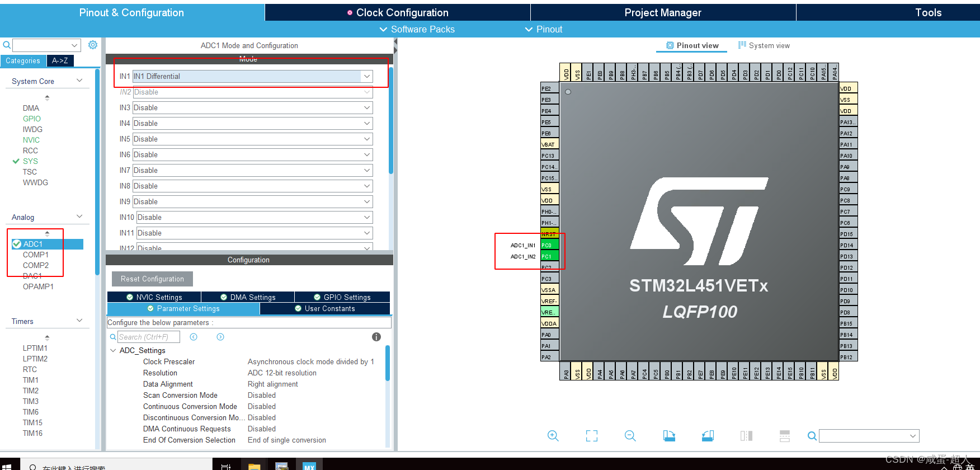Image resolution: width=980 pixels, height=470 pixels.
Task: Select Parameter Settings tab
Action: 183,308
